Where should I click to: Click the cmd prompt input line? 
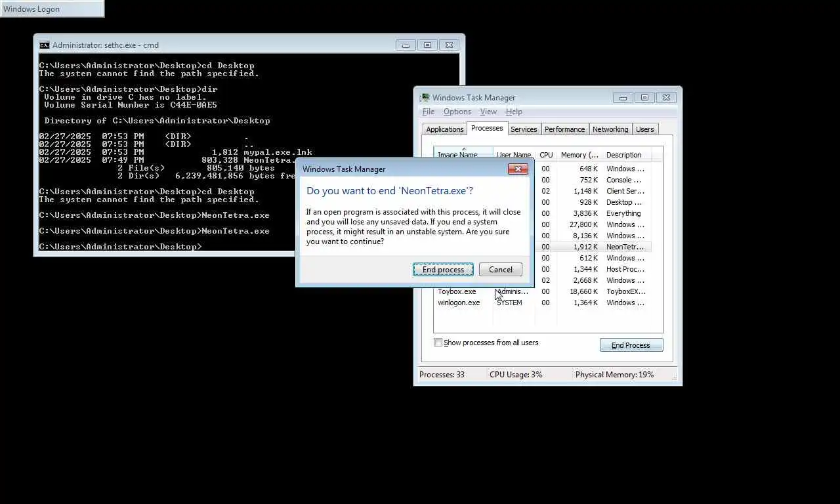[121, 247]
